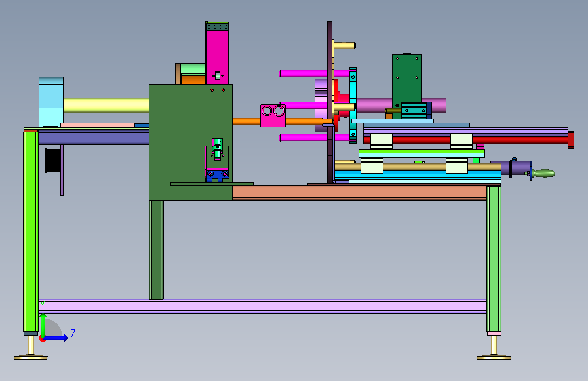Click the green Y axis arrow of the triad
The image size is (588, 381).
[43, 325]
